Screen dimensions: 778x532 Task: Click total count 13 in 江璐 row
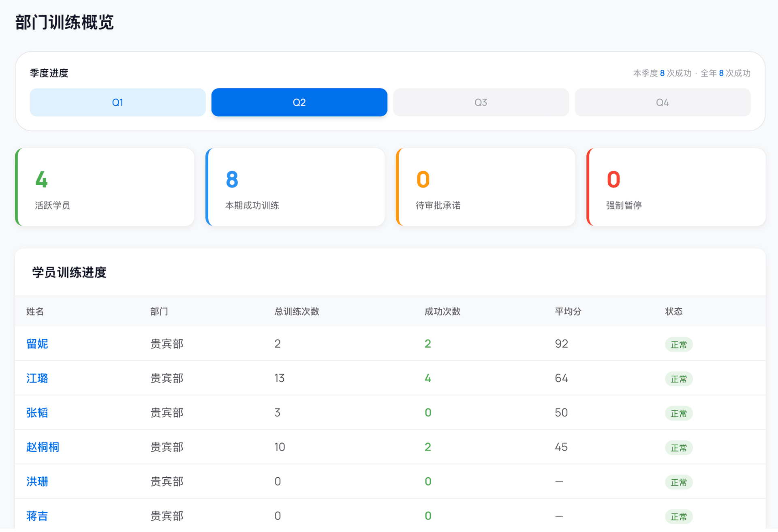tap(280, 378)
